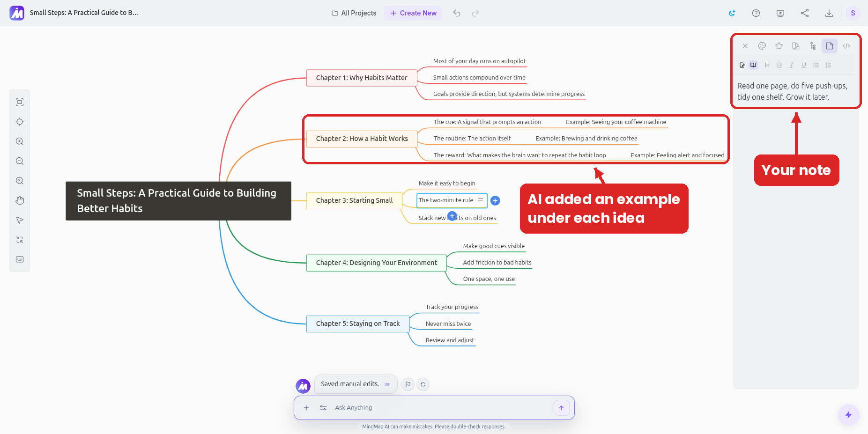Image resolution: width=868 pixels, height=434 pixels.
Task: Switch note to edit mode icon
Action: 742,65
